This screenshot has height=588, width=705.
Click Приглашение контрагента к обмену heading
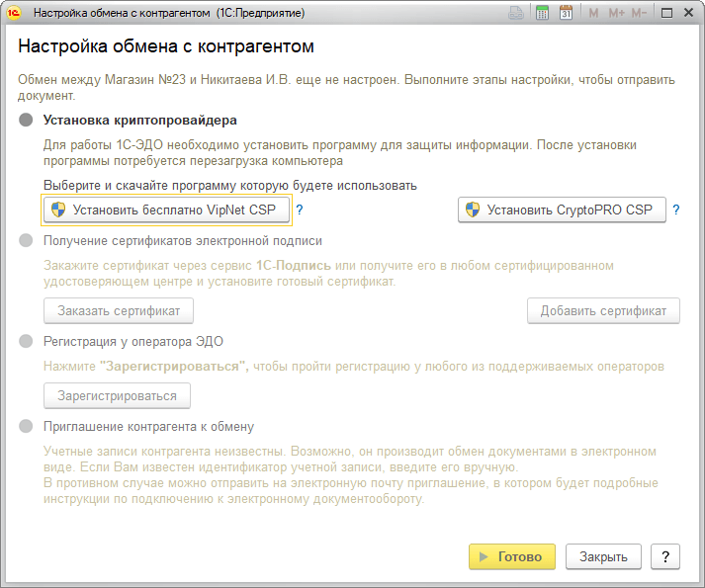(x=149, y=427)
